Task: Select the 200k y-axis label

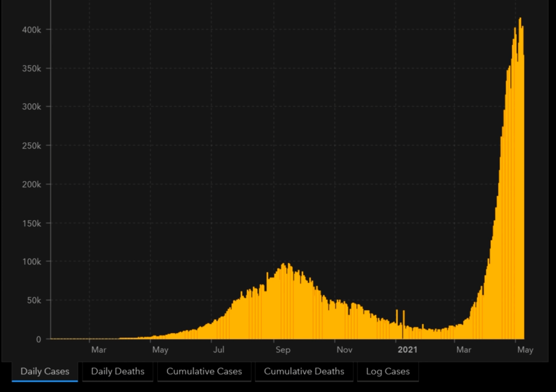Action: pos(32,184)
